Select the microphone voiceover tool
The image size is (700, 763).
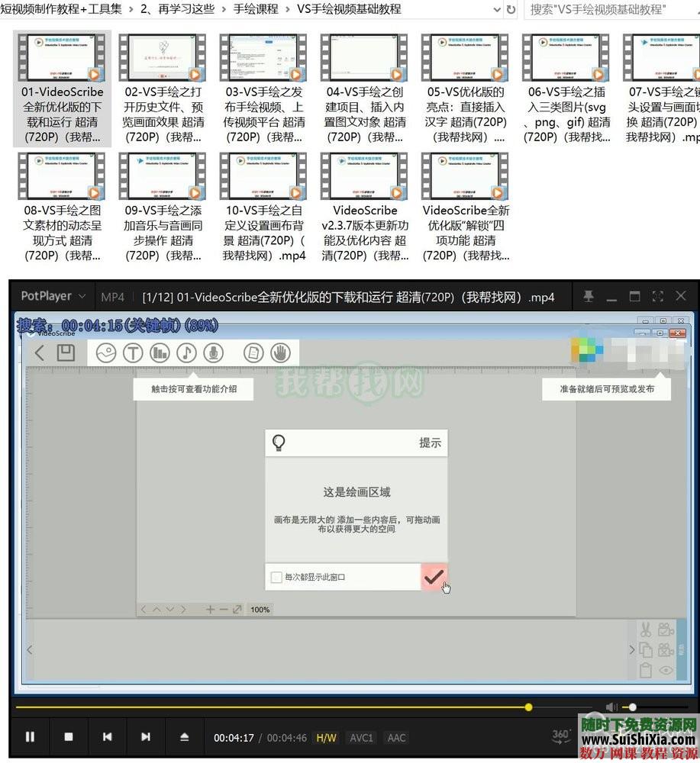point(213,353)
